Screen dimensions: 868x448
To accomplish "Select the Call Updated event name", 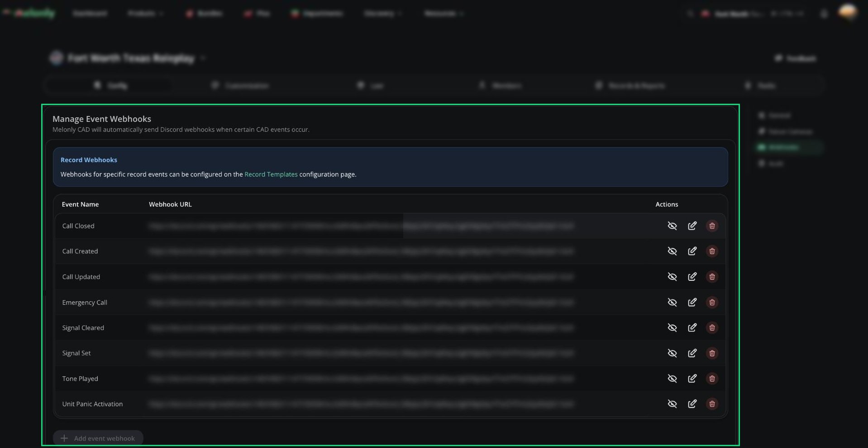I will click(81, 277).
